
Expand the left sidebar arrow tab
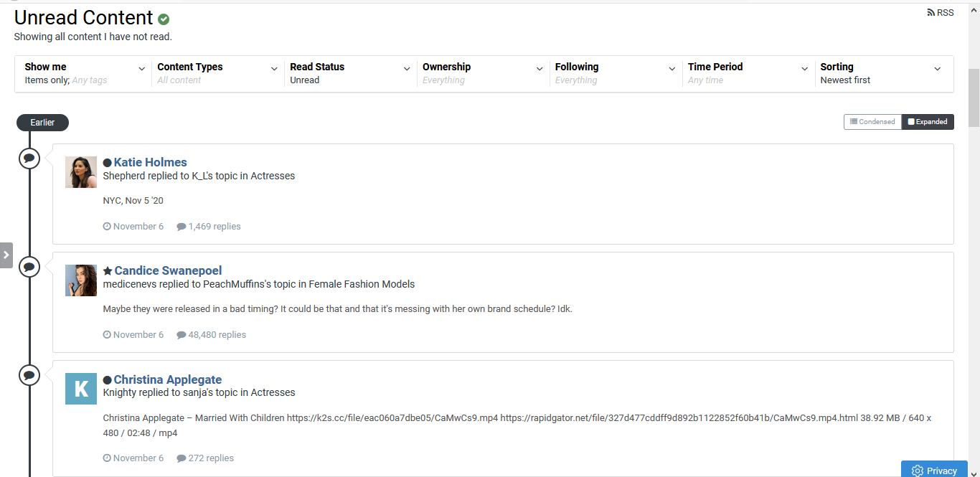click(x=6, y=255)
